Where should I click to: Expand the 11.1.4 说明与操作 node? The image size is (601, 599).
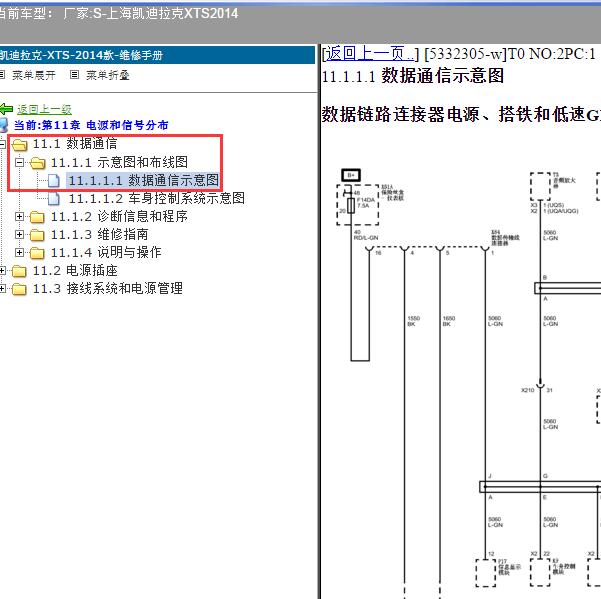pyautogui.click(x=19, y=253)
